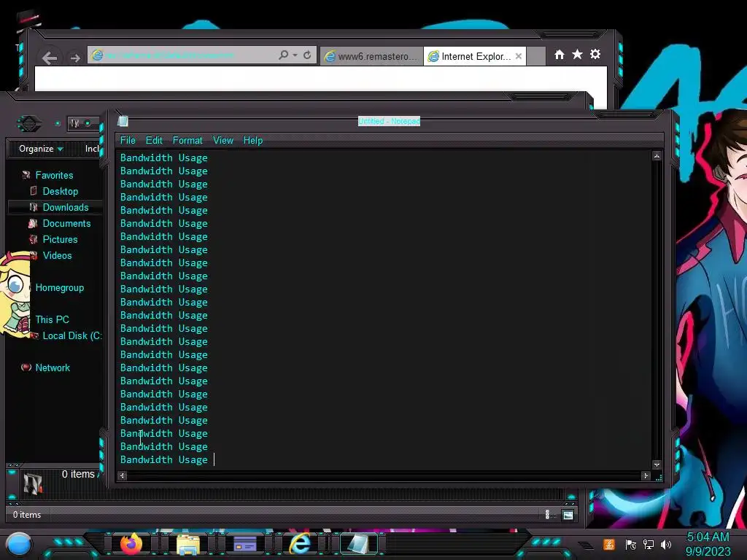
Task: Click the Network icon in the sidebar
Action: tap(26, 367)
